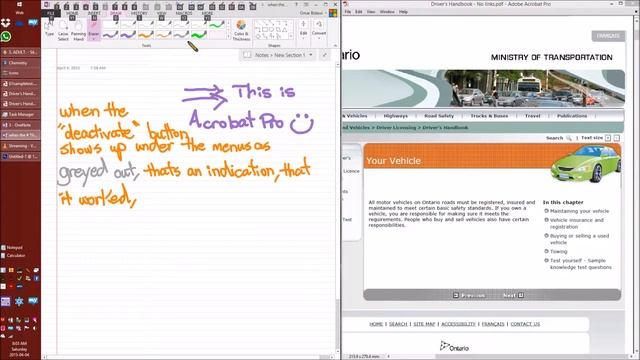Pick the first orange pen in bottom row
This screenshot has height=360, width=640.
pos(146,35)
